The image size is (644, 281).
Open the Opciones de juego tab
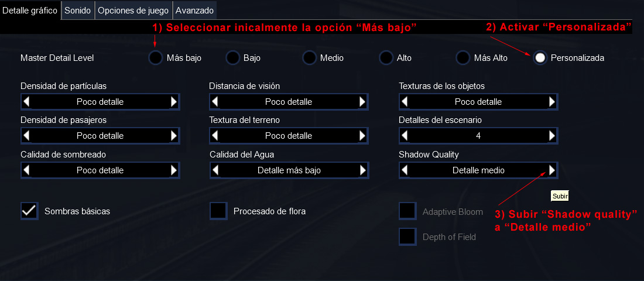(x=133, y=11)
